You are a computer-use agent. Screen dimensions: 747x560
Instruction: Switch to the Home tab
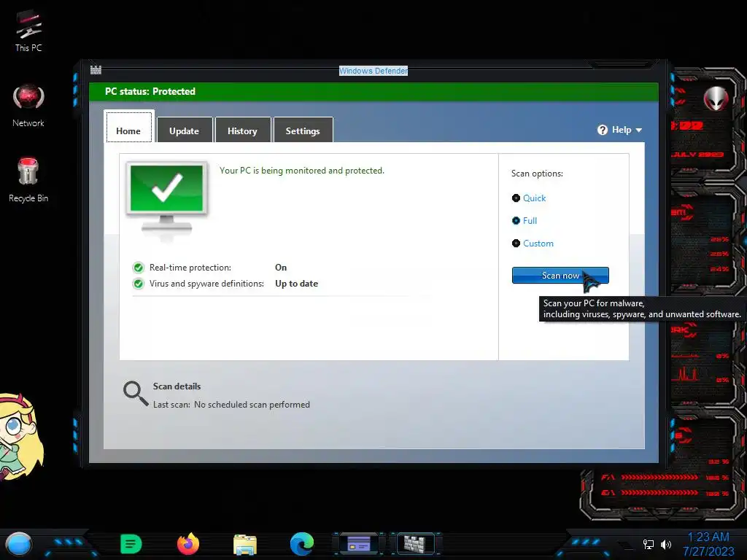pos(128,128)
